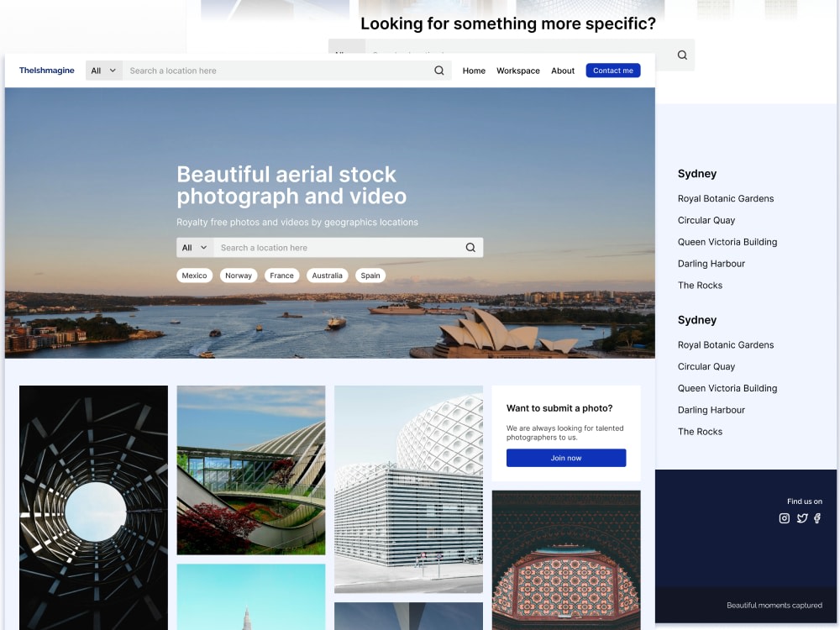Image resolution: width=840 pixels, height=630 pixels.
Task: Open the All dropdown in the navbar search
Action: (x=104, y=71)
